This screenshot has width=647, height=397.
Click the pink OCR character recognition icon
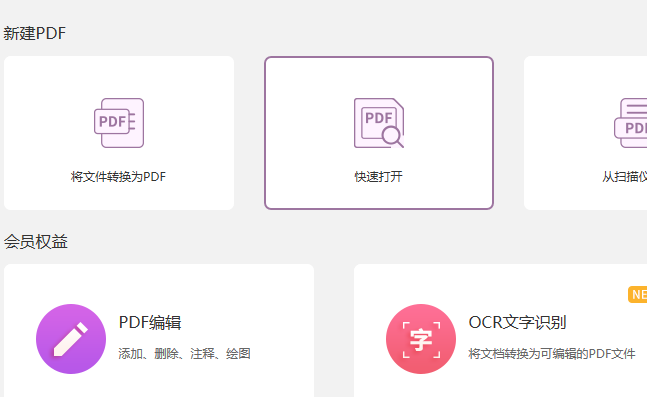click(x=421, y=339)
